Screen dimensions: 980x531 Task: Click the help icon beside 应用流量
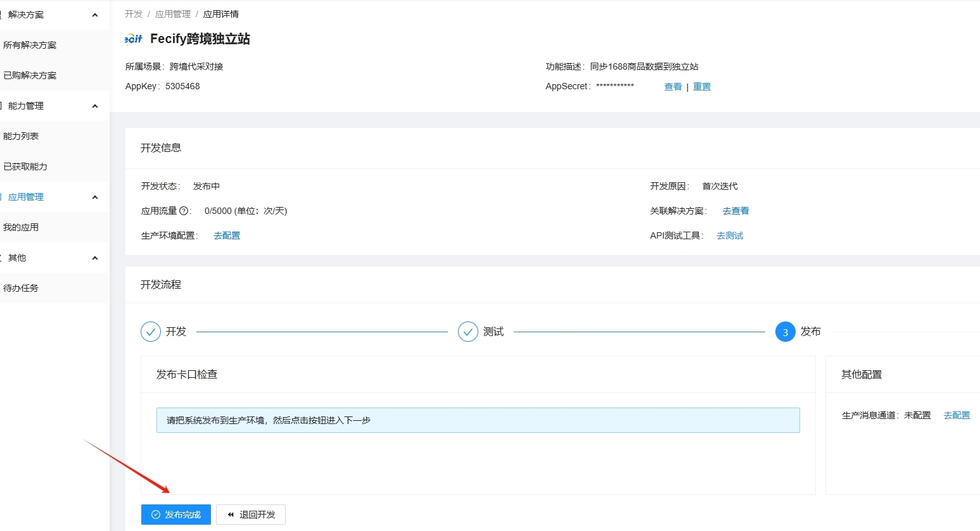184,211
